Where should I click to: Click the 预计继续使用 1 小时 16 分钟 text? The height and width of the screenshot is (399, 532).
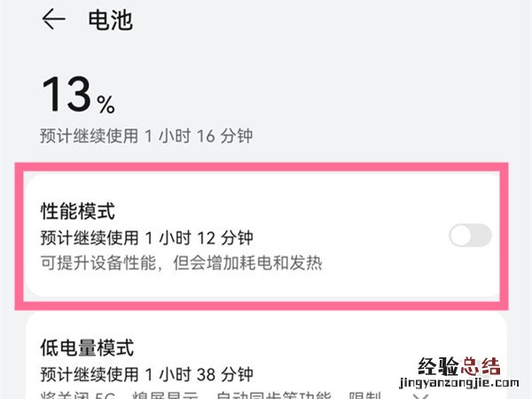point(146,136)
